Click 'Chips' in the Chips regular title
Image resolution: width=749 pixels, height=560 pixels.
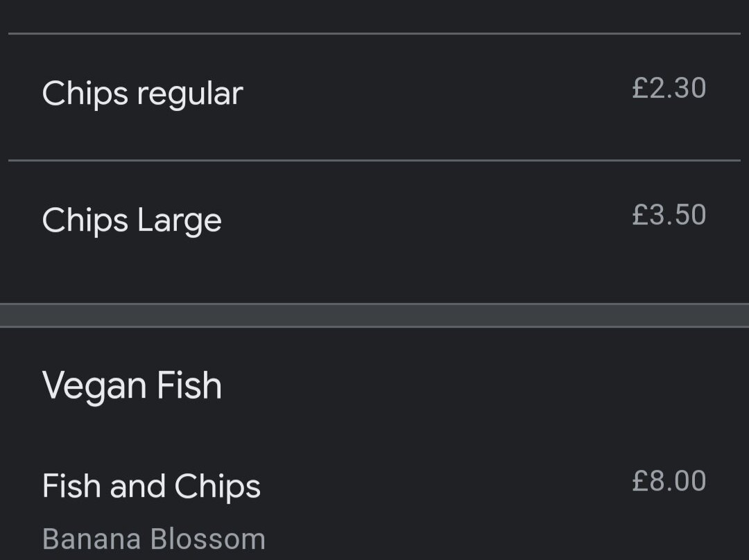85,94
